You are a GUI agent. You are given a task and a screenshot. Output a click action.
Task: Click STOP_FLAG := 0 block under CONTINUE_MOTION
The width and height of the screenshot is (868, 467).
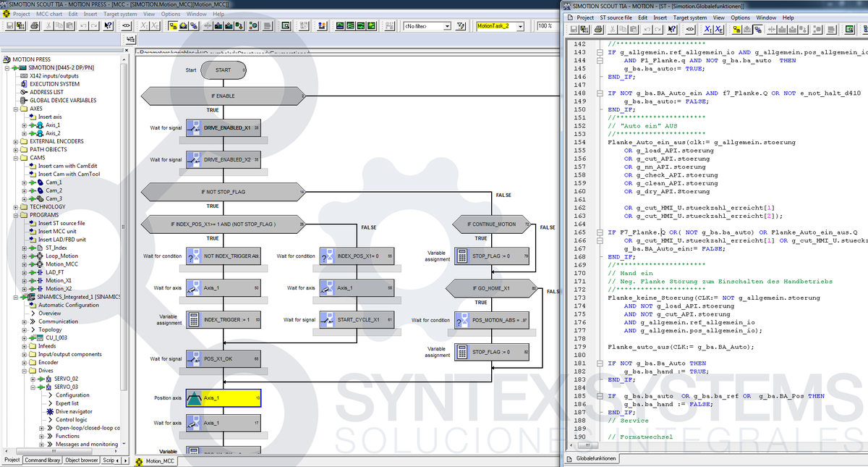(492, 256)
